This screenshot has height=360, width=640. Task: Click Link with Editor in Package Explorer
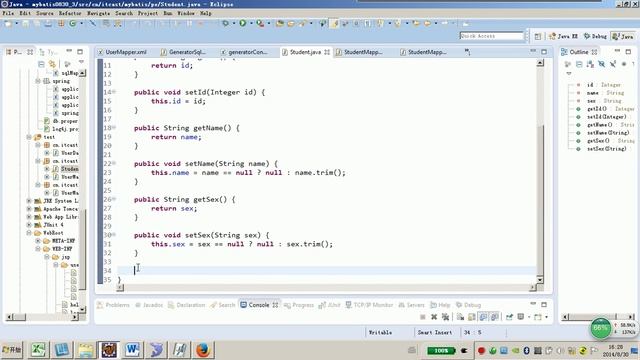point(52,64)
